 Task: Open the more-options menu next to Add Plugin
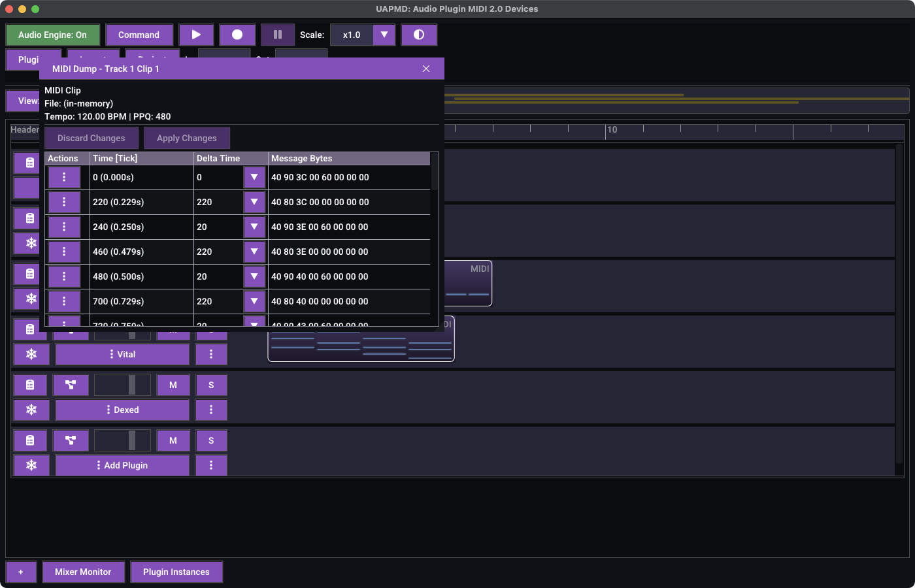(211, 465)
